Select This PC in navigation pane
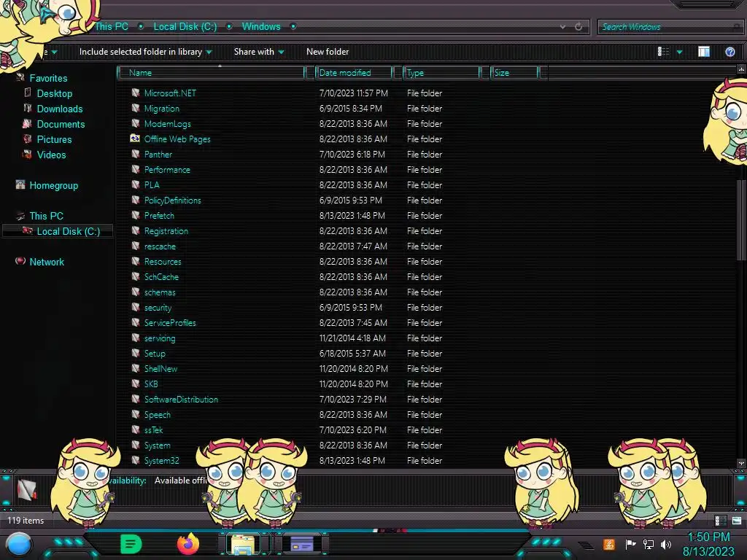747x560 pixels. pos(46,216)
